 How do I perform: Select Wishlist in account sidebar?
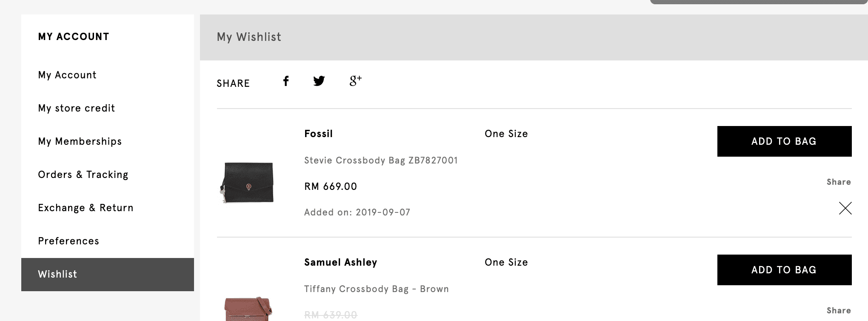pos(108,275)
